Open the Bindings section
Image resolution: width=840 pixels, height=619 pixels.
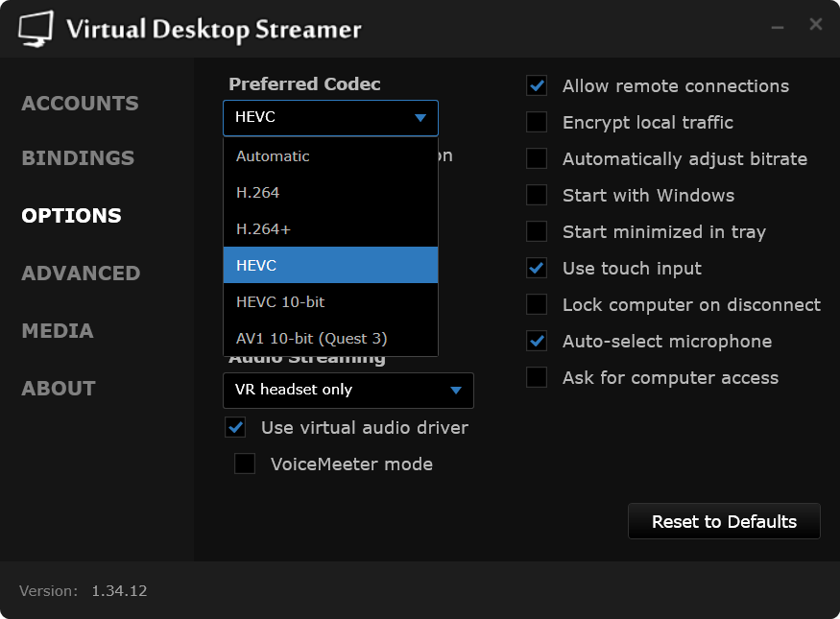click(x=78, y=158)
